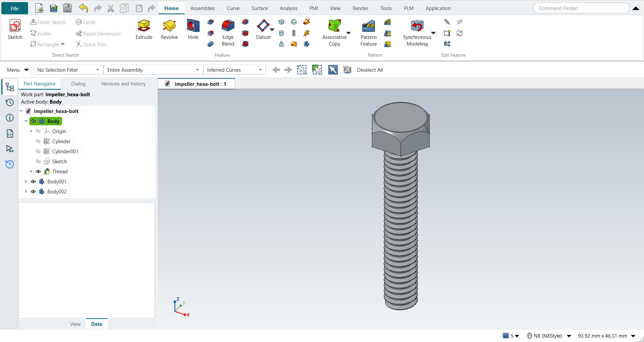Collapse the ribbon with the up arrow
This screenshot has width=644, height=342.
(x=636, y=8)
